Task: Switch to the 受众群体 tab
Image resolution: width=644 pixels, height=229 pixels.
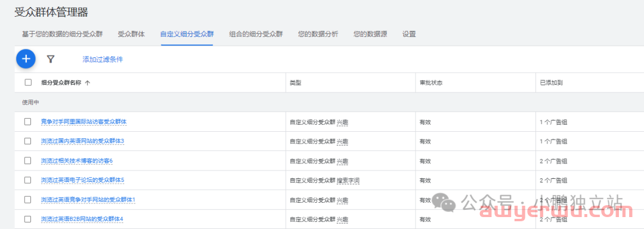Action: [131, 34]
